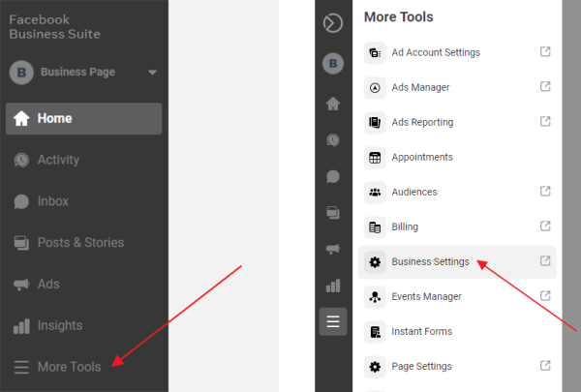581x392 pixels.
Task: Open the Business Page account dropdown
Action: [152, 73]
